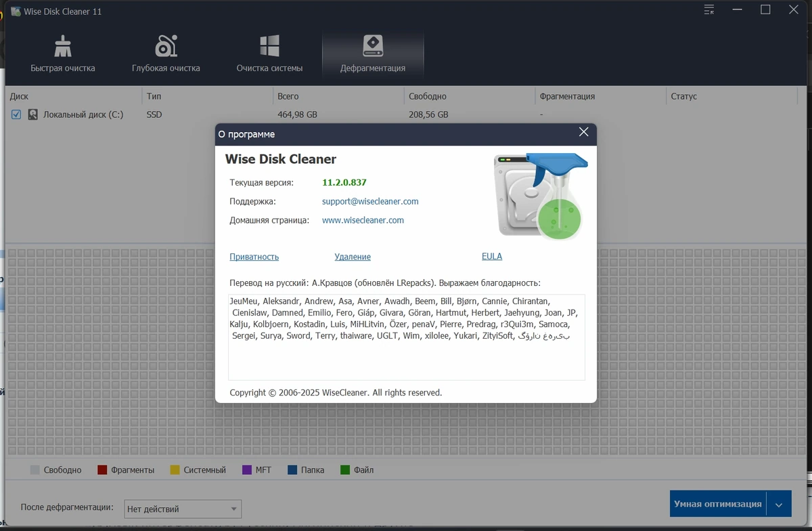Viewport: 812px width, 531px height.
Task: Click the Wise Disk Cleaner spray bottle logo
Action: [540, 196]
